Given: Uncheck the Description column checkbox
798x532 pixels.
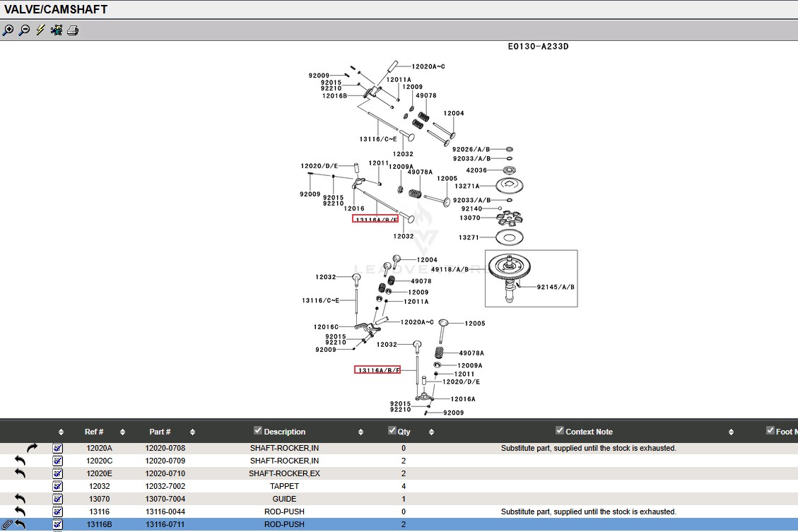Looking at the screenshot, I should (258, 430).
